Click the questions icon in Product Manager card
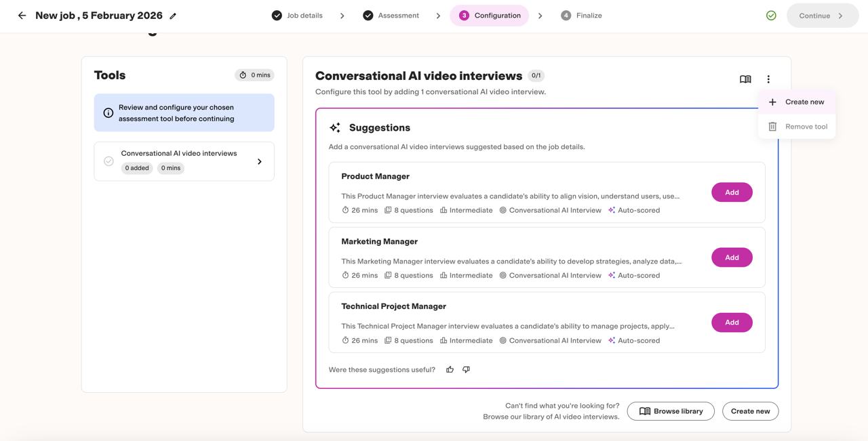This screenshot has height=441, width=868. (x=388, y=210)
